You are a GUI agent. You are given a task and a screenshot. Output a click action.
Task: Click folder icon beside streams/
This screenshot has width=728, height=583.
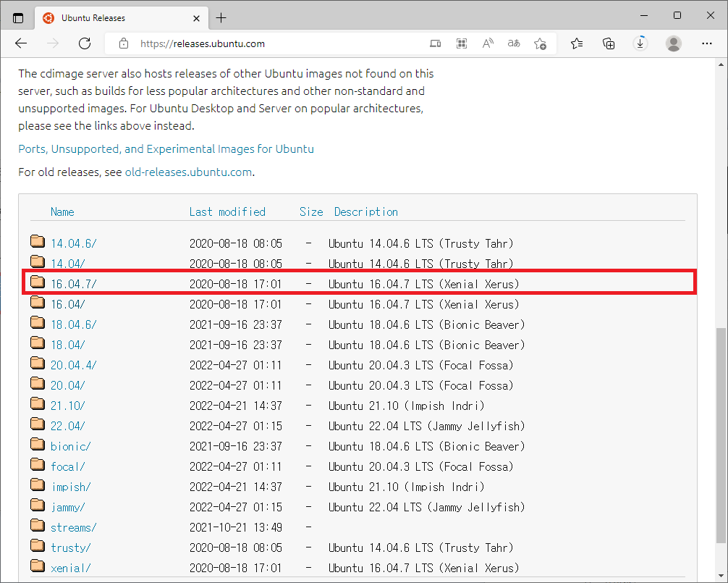tap(38, 525)
